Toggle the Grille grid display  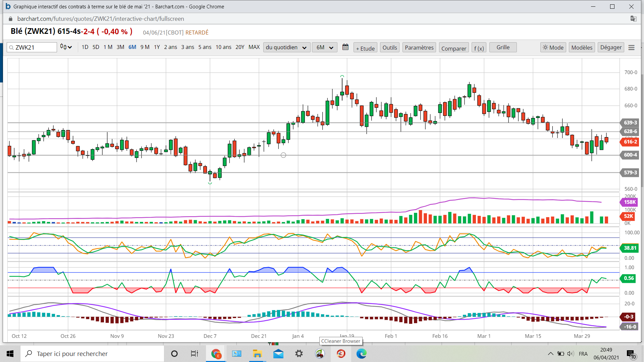coord(502,47)
